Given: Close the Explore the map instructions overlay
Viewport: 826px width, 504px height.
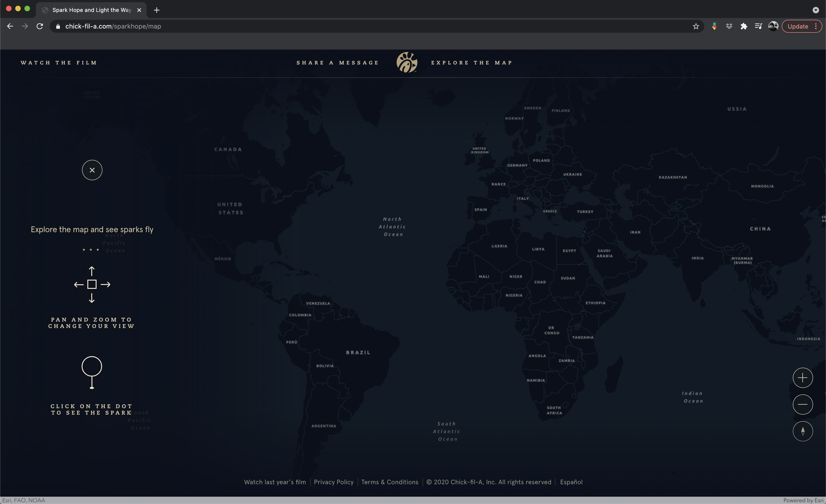Looking at the screenshot, I should click(92, 170).
